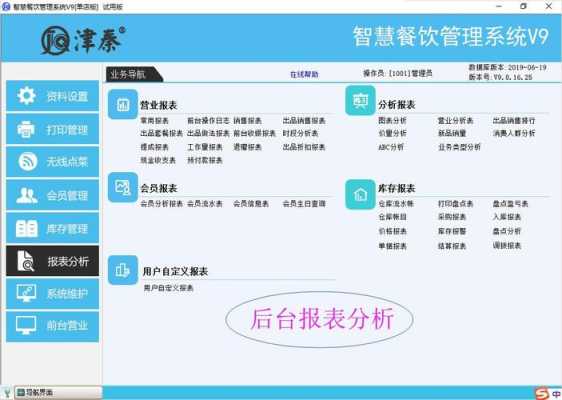
Task: Open the 销售报表 report
Action: pyautogui.click(x=247, y=121)
